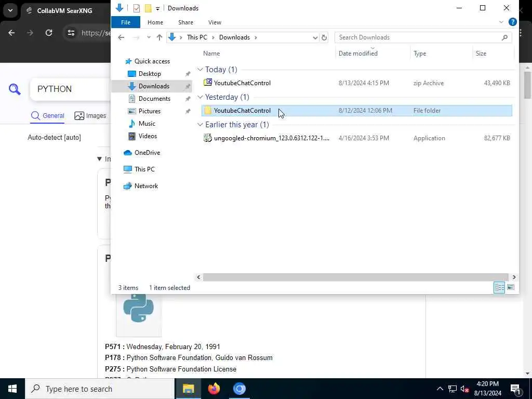Click the Explorer up-one-level arrow
532x399 pixels.
point(159,37)
